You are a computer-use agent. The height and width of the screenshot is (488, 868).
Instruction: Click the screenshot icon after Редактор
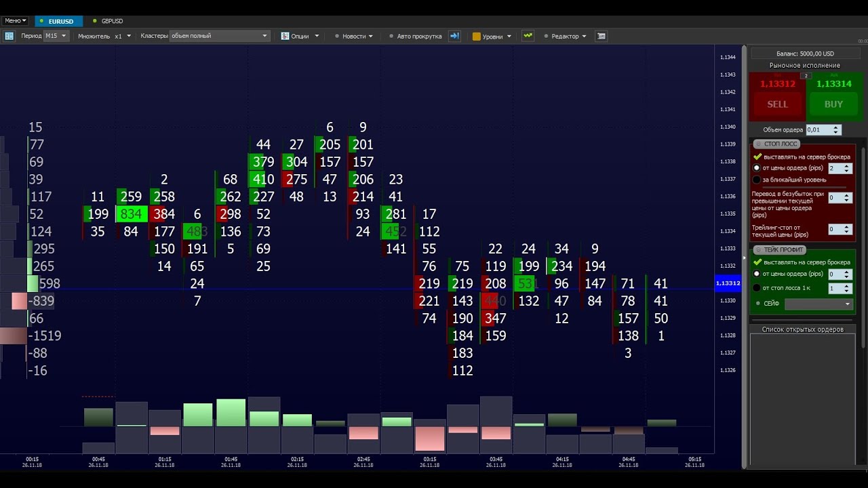(x=601, y=36)
